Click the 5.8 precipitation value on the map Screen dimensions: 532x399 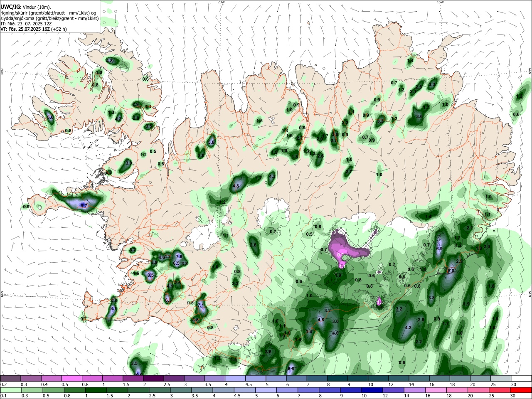(x=211, y=142)
